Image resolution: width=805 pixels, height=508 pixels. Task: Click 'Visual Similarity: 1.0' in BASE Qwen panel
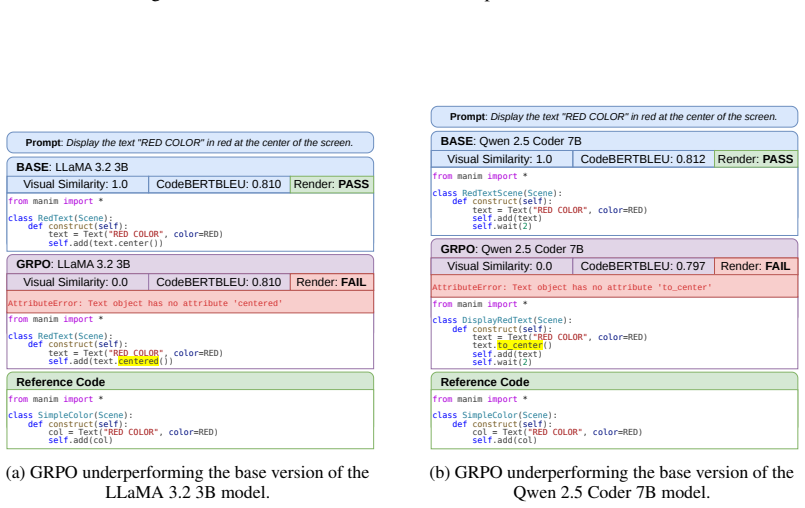click(502, 159)
